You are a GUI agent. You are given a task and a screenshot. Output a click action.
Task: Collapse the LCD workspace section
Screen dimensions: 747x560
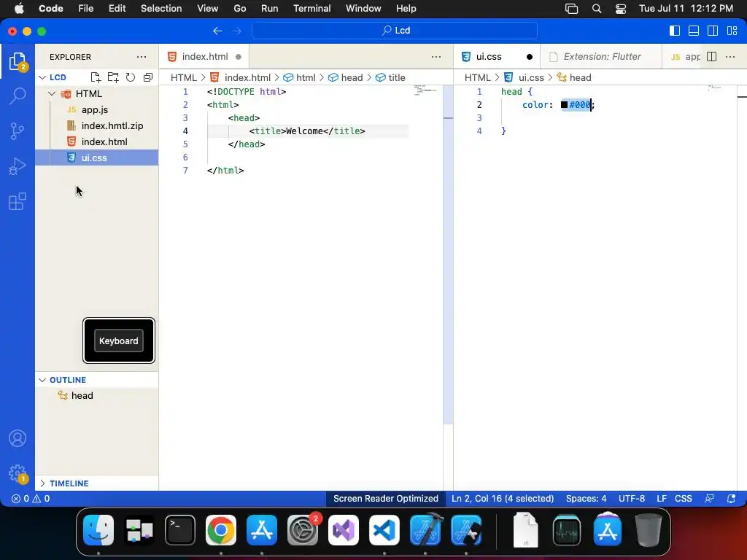click(x=42, y=77)
